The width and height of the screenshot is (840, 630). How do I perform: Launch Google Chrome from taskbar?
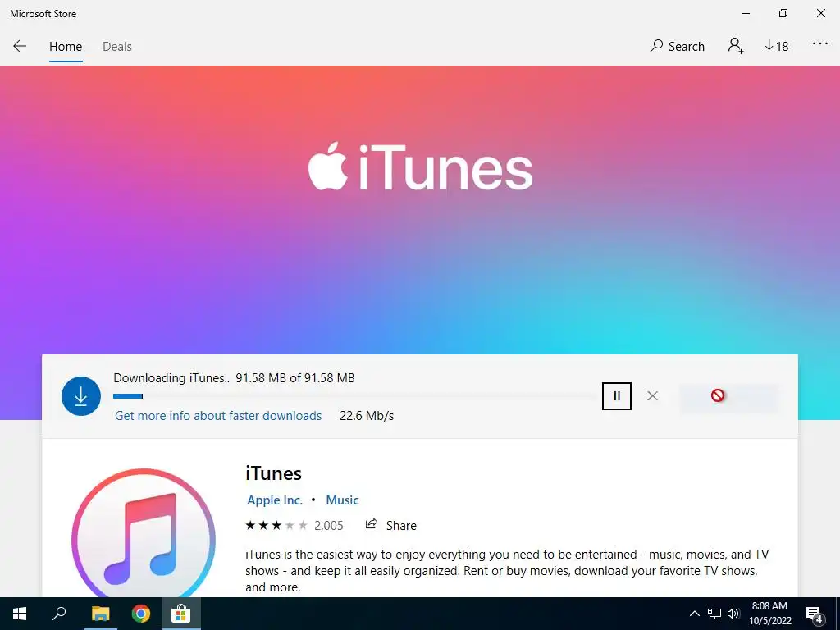(141, 614)
